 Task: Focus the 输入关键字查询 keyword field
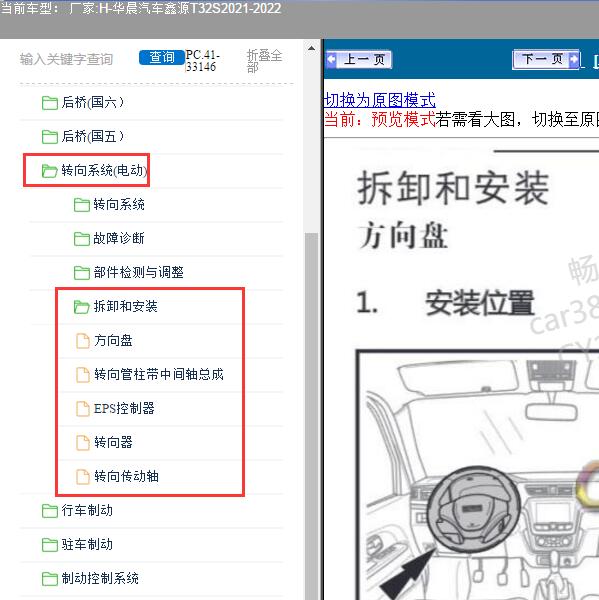point(67,59)
